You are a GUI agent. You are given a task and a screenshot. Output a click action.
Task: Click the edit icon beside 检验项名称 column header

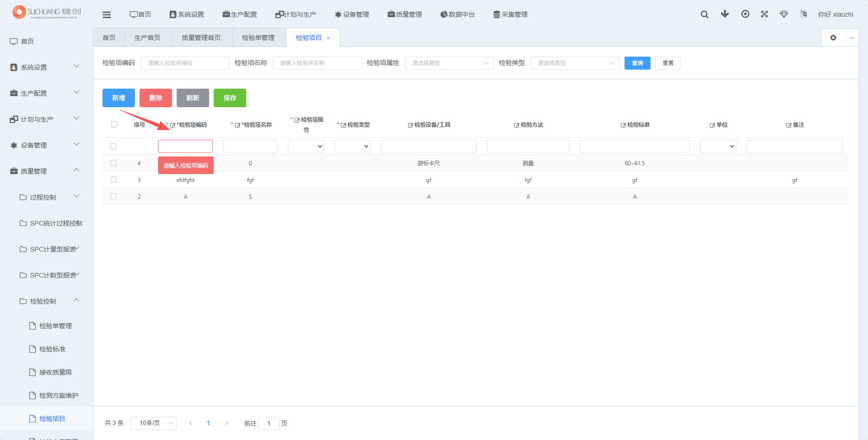(237, 125)
